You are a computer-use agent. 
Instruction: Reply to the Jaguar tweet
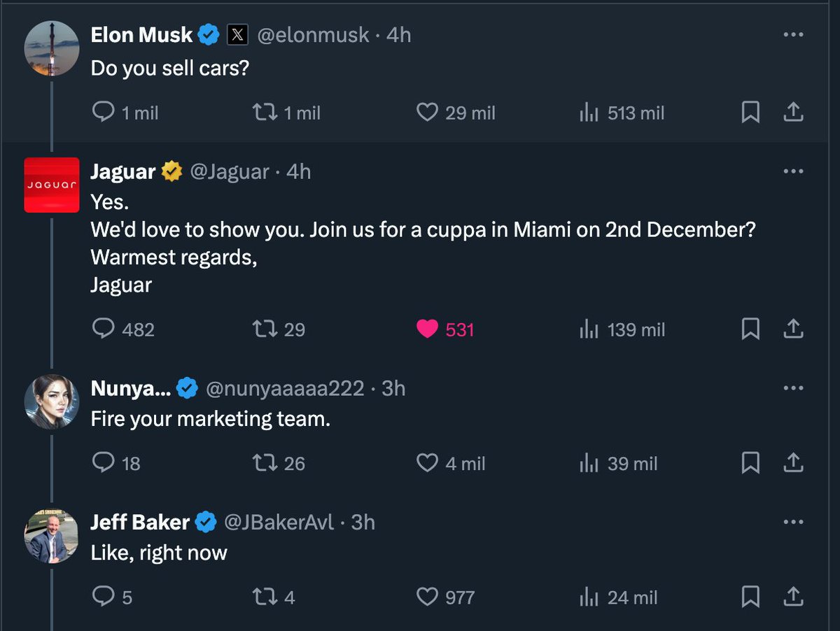click(103, 329)
